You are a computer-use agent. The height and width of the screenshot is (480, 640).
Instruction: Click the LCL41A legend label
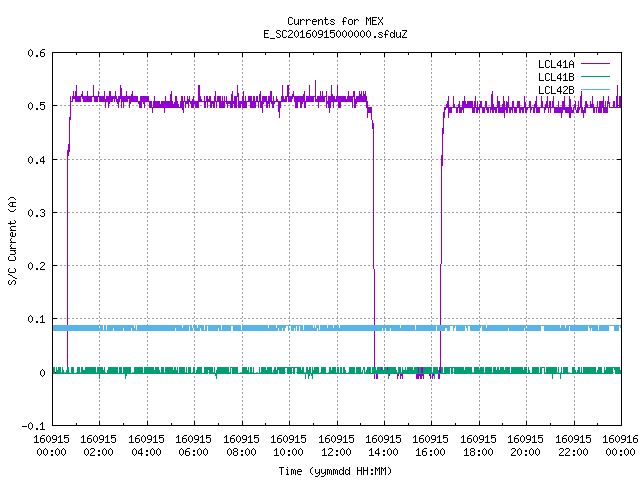point(556,64)
